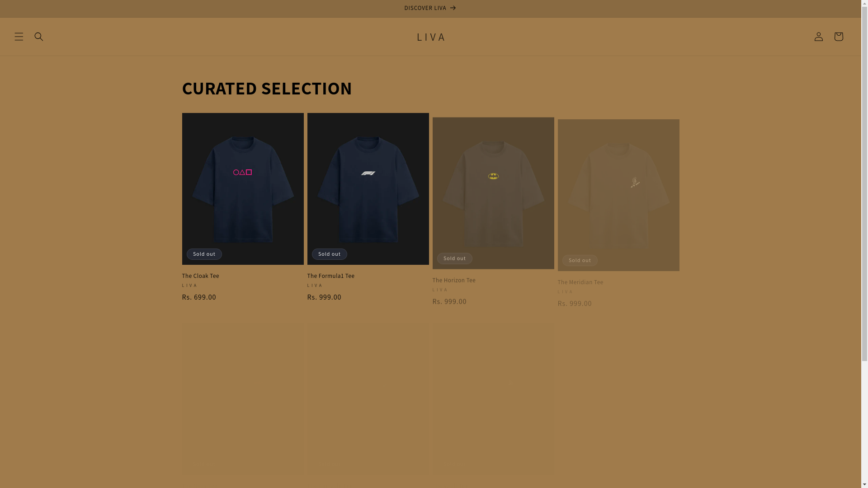868x488 pixels.
Task: Click the DISCOVER LIVA announcement link
Action: click(x=430, y=8)
